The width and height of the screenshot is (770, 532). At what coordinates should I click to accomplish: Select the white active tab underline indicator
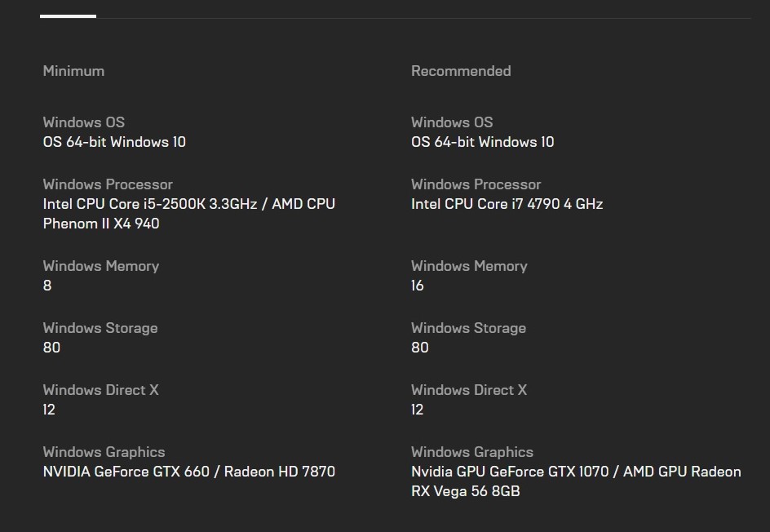pyautogui.click(x=68, y=16)
